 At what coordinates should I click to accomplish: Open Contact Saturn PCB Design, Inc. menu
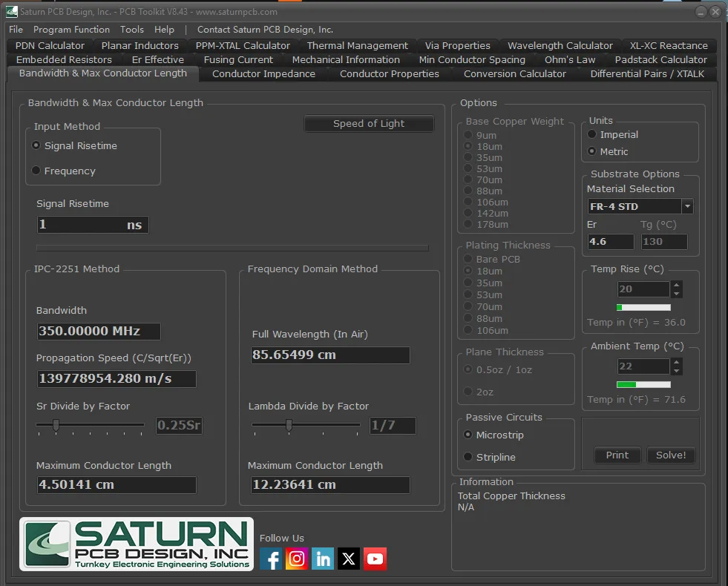click(265, 30)
